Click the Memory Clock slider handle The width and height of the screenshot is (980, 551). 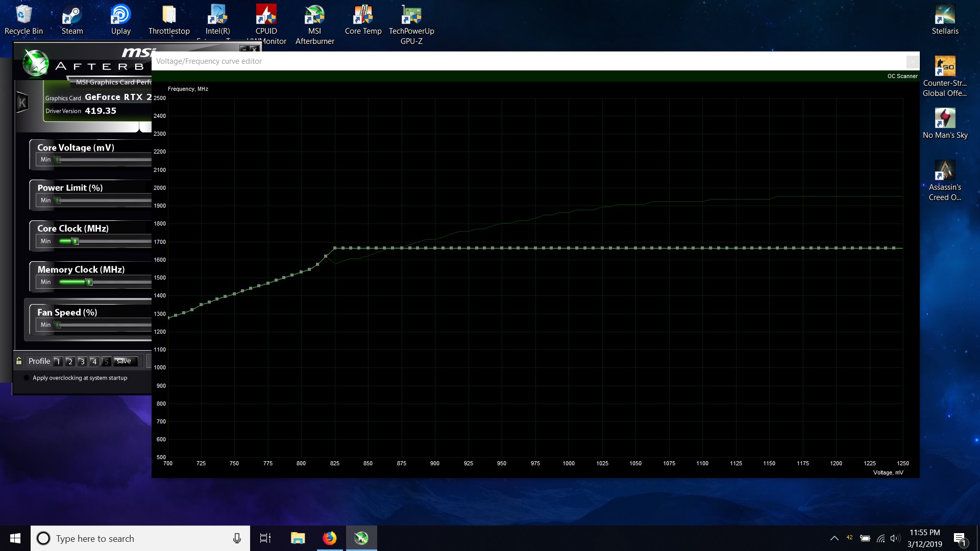coord(89,282)
